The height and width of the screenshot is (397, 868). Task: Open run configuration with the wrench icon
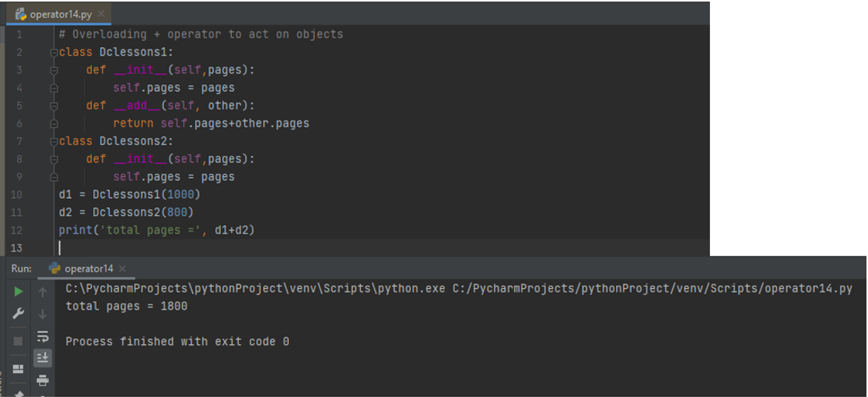pos(19,314)
